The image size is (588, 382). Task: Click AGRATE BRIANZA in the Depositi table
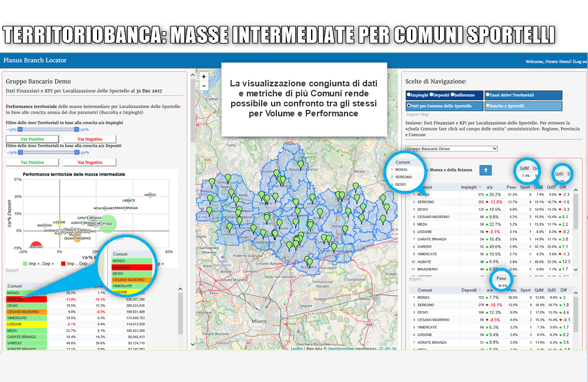point(432,342)
